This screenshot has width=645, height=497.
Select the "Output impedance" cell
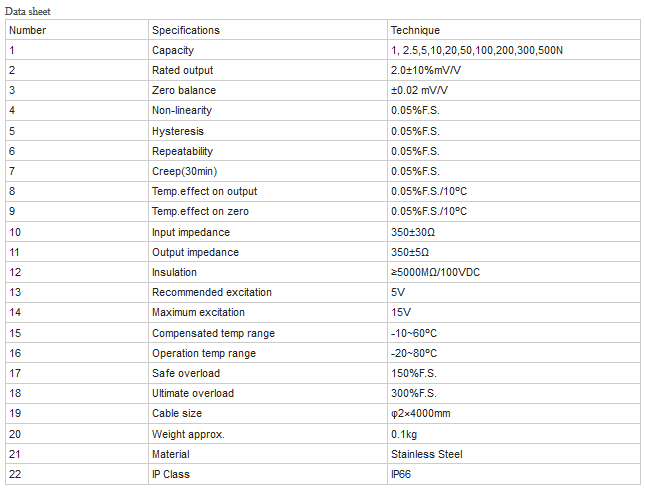tap(195, 252)
